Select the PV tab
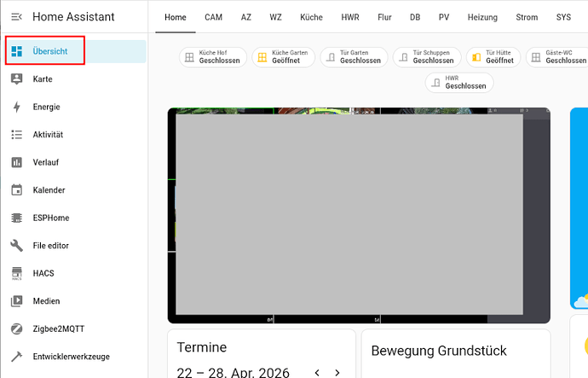 pyautogui.click(x=444, y=17)
